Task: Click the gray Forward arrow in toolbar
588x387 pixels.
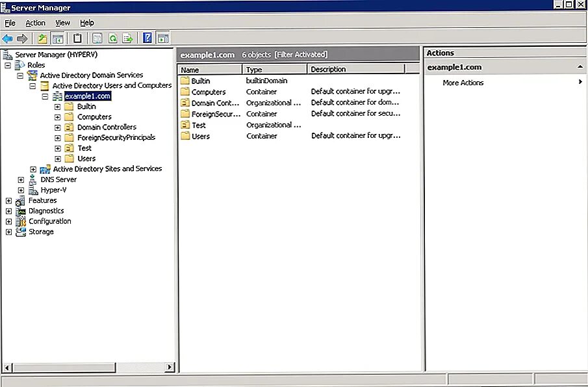Action: tap(23, 38)
